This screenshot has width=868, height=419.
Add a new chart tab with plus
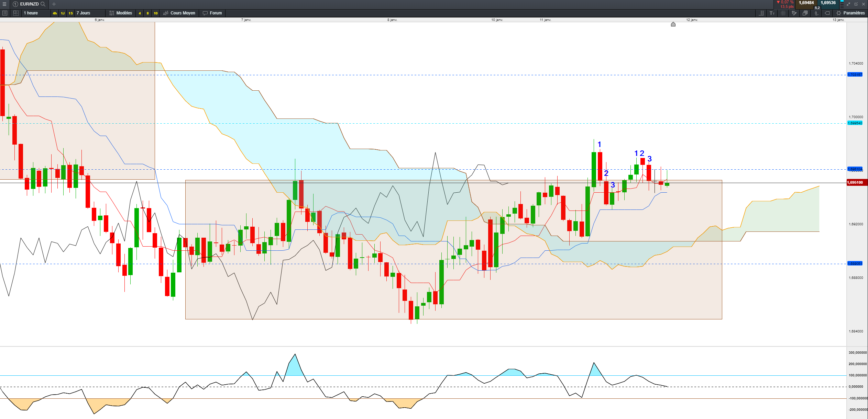(x=54, y=4)
